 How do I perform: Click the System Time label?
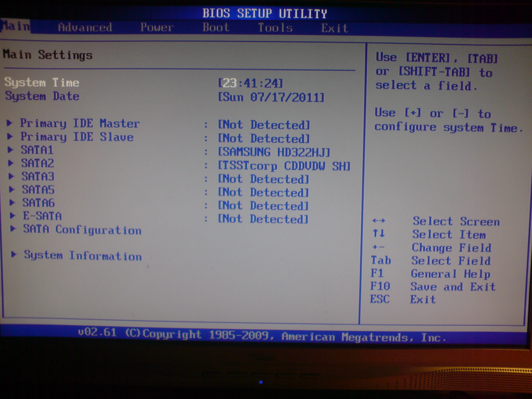click(42, 82)
